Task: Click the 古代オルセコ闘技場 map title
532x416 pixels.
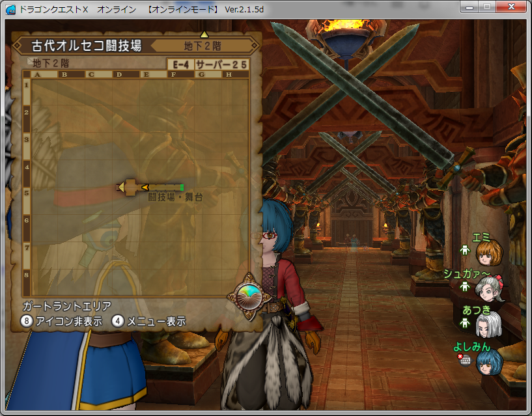Action: coord(86,46)
